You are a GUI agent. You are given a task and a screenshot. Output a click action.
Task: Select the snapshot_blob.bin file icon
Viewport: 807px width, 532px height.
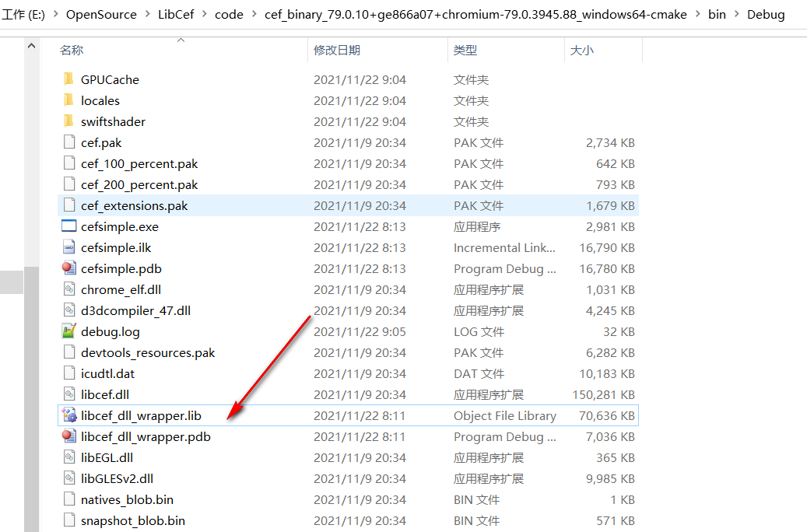pyautogui.click(x=69, y=520)
